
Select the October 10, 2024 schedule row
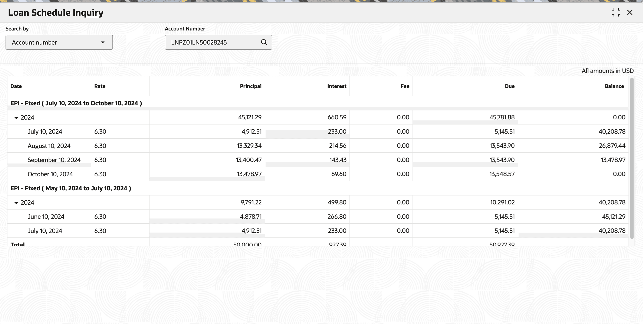pyautogui.click(x=50, y=174)
